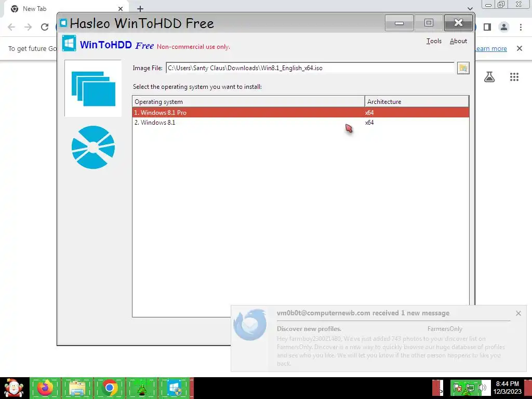This screenshot has width=532, height=399.
Task: Minimize the Hasleo WinToHDD window
Action: tap(400, 23)
